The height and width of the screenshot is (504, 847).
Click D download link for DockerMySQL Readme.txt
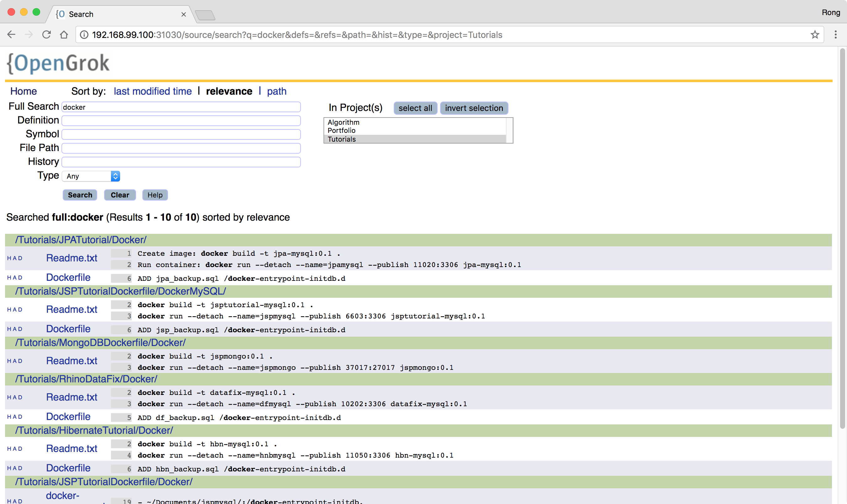pyautogui.click(x=20, y=309)
